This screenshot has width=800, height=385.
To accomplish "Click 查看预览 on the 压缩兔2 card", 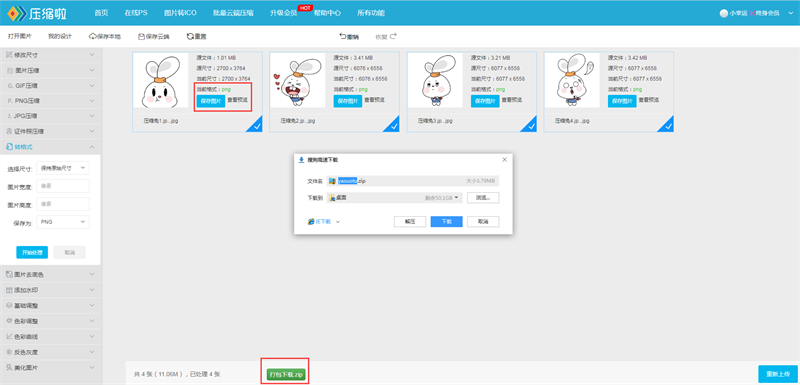I will (x=375, y=100).
